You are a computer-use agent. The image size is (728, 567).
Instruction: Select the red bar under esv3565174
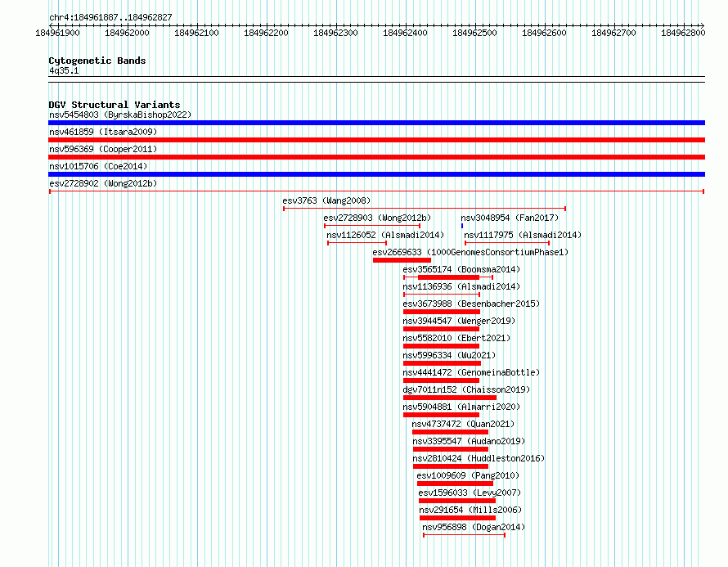[448, 277]
